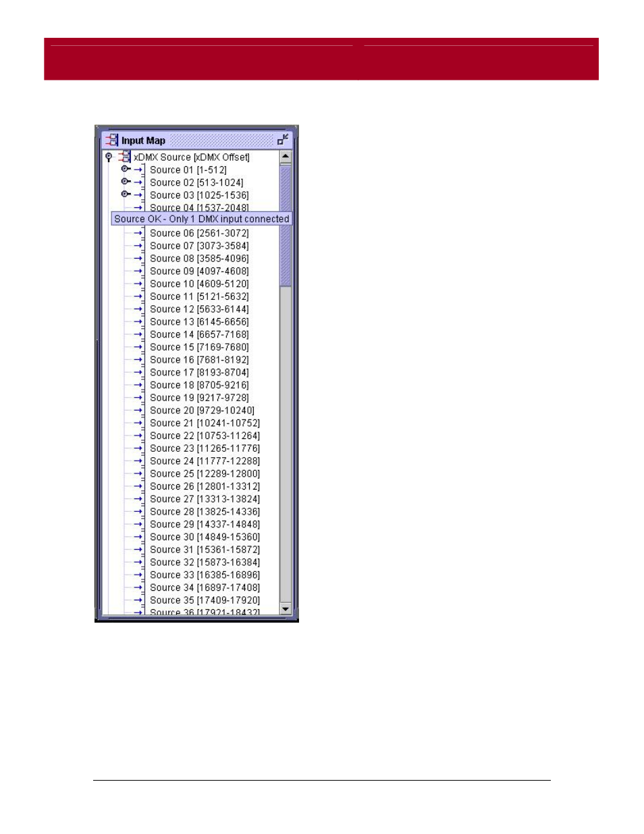Click the arrow icon beside Source 12
This screenshot has height=834, width=644.
point(139,309)
